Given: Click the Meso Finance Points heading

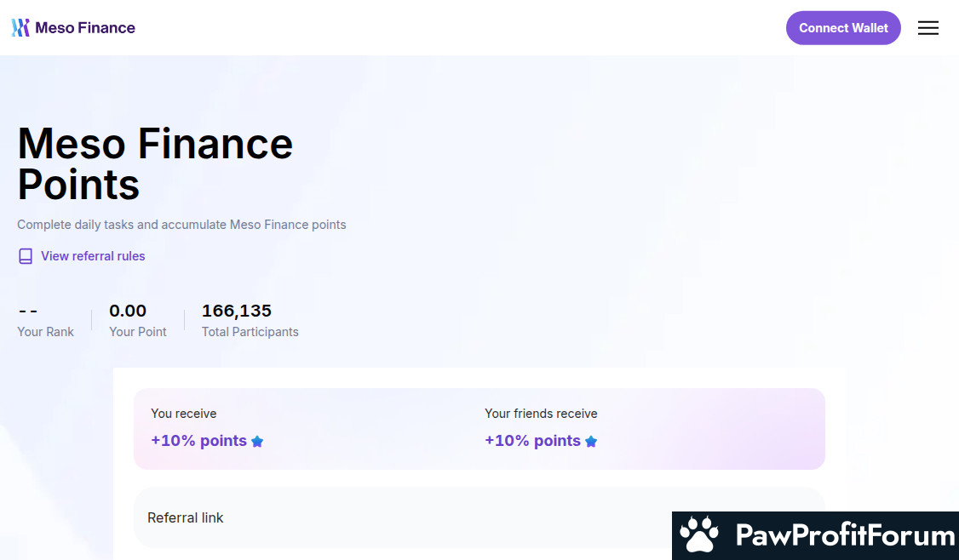Looking at the screenshot, I should coord(155,163).
